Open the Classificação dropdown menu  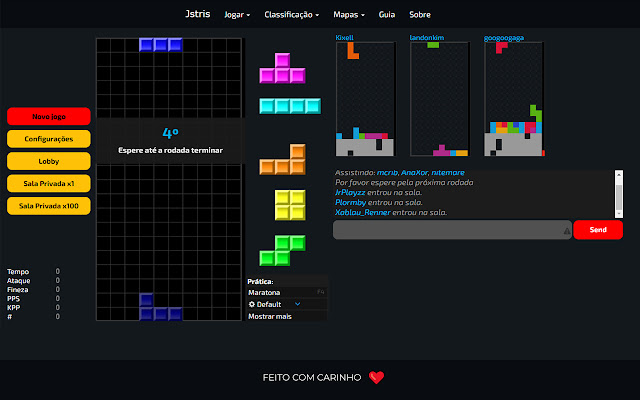[291, 15]
